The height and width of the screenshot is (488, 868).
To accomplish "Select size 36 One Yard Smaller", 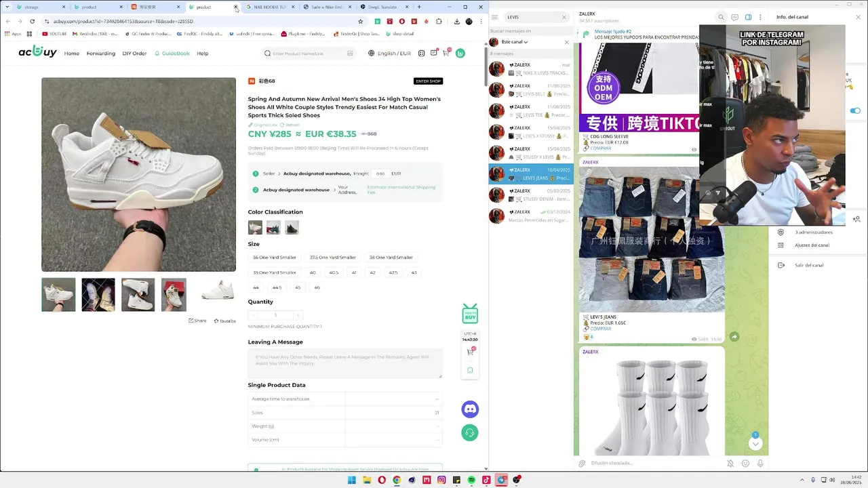I will 275,258.
